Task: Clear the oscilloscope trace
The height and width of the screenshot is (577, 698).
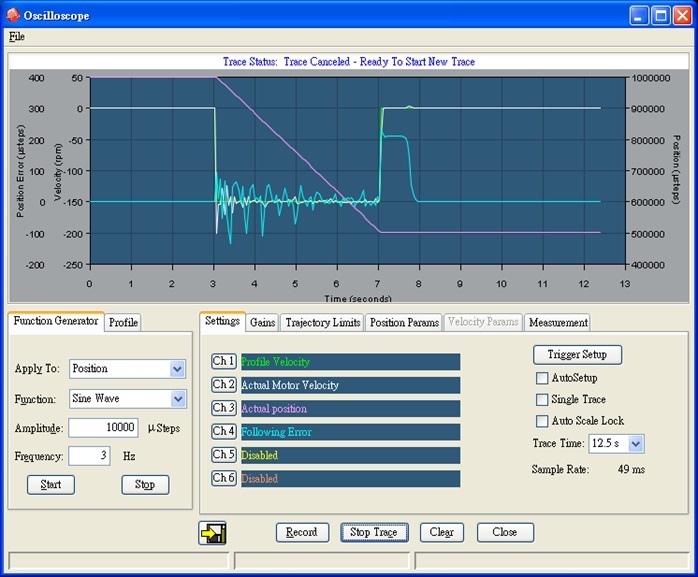Action: click(x=442, y=532)
